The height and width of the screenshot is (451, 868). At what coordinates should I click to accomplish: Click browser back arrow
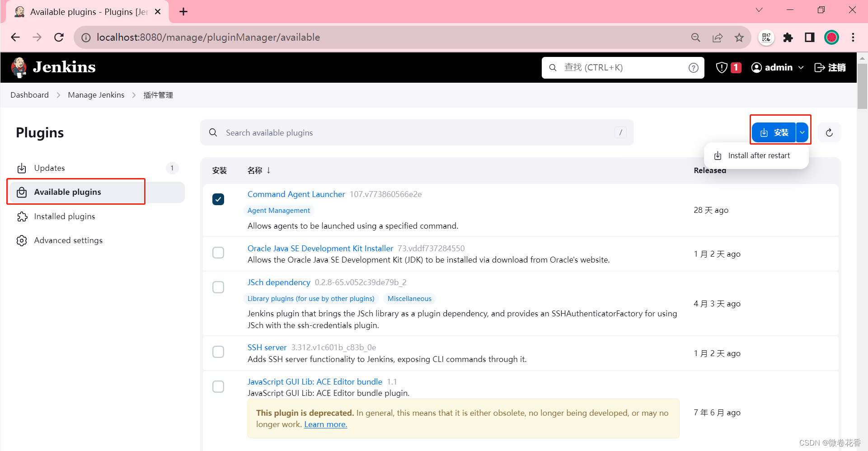coord(15,37)
